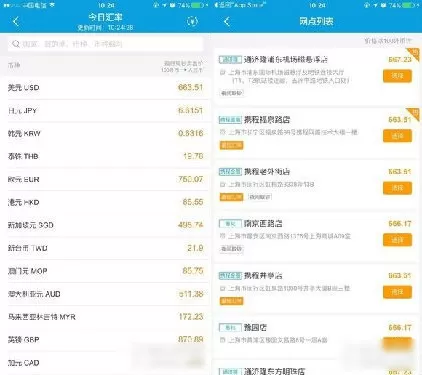Open 携程井亭店 branch title

coord(263,276)
